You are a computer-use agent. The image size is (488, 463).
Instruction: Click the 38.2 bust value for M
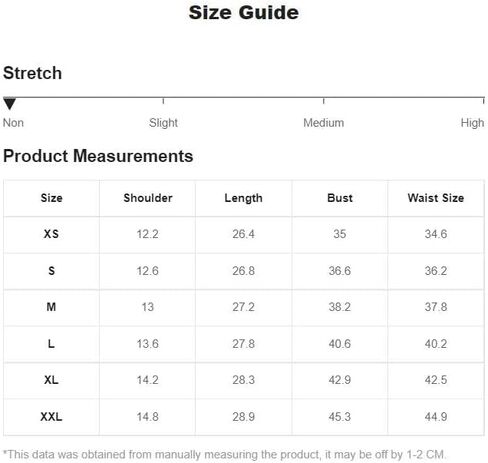340,307
